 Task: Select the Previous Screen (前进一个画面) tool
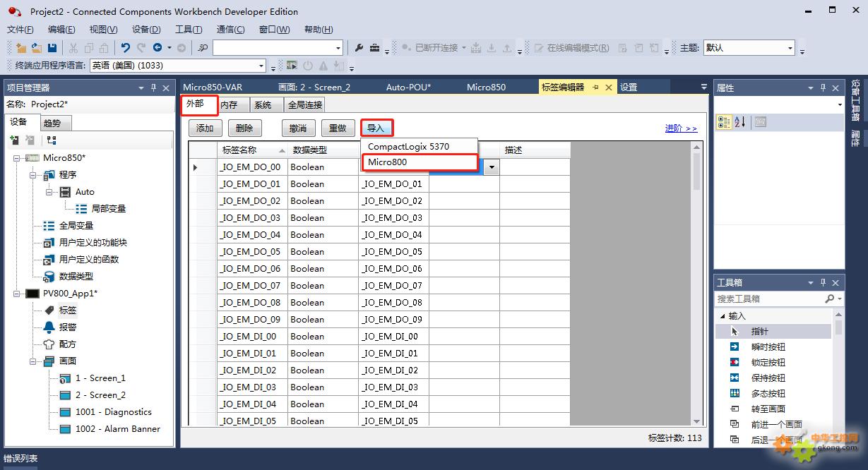pyautogui.click(x=774, y=424)
